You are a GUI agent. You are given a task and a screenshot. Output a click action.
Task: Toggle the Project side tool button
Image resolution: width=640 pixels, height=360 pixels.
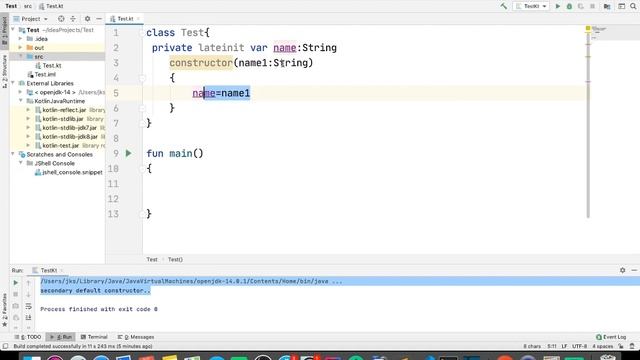point(4,31)
